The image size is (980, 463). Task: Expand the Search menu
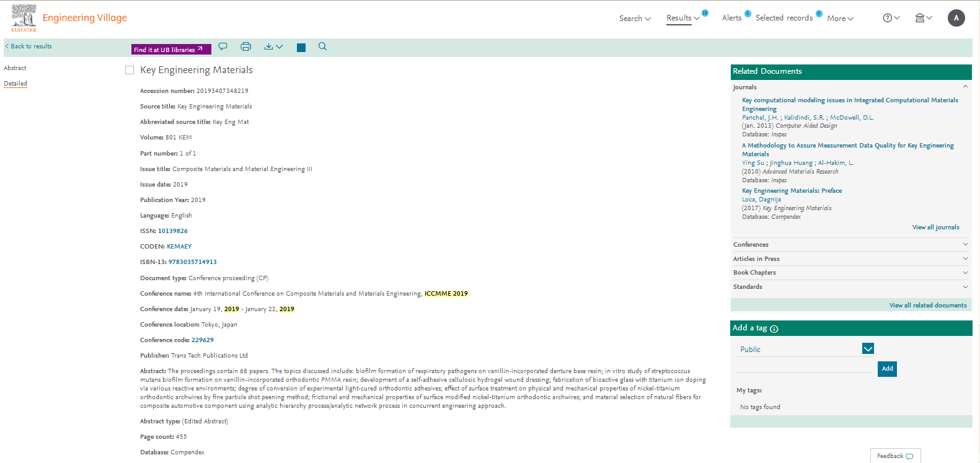point(635,19)
